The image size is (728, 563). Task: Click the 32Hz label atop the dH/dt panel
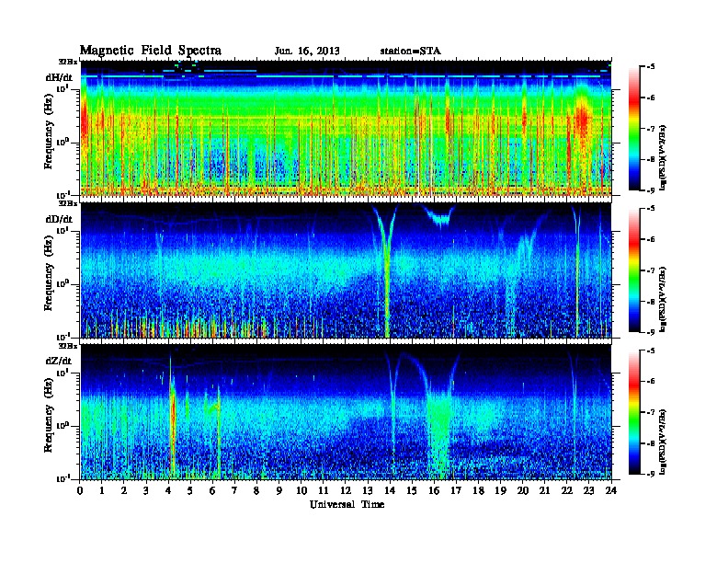pyautogui.click(x=68, y=62)
